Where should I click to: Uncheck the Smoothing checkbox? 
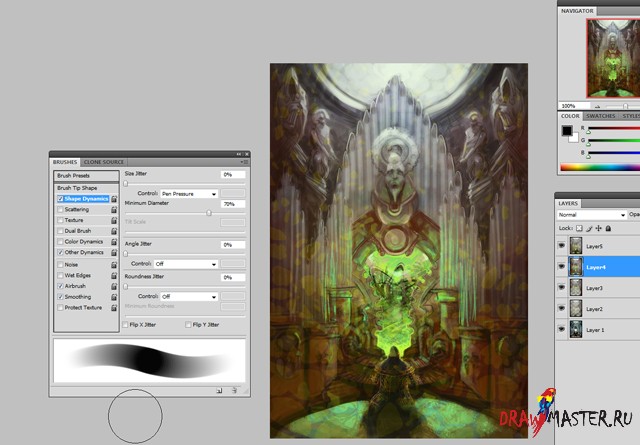(x=60, y=297)
